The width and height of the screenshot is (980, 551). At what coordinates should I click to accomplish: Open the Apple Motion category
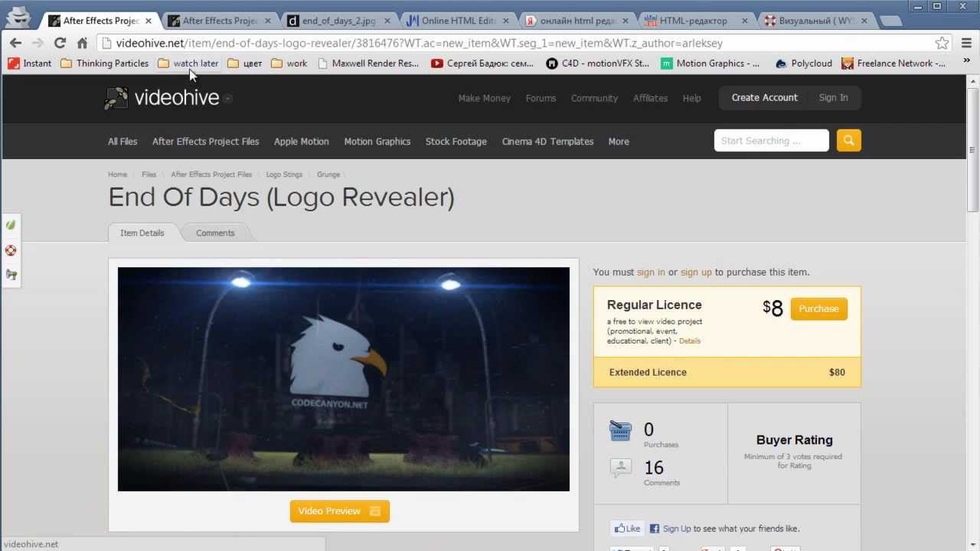(302, 142)
